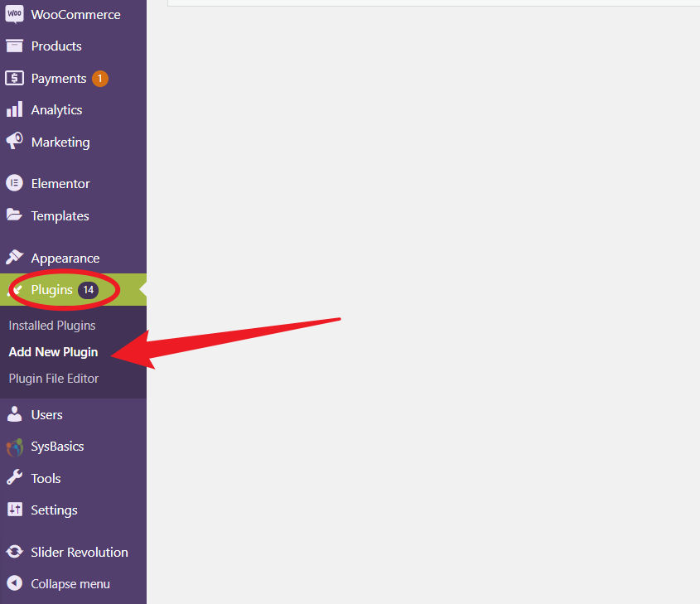700x604 pixels.
Task: Open Installed Plugins submenu link
Action: click(x=52, y=326)
